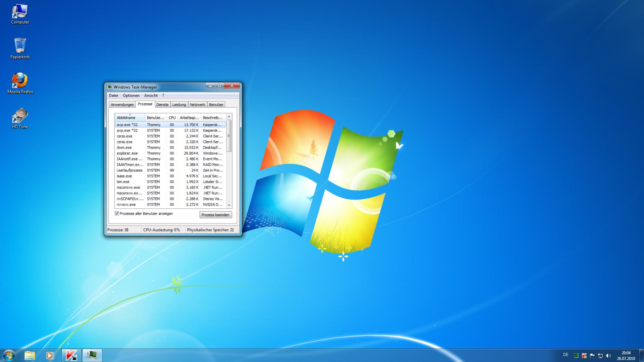Click the 'Prozess beenden' button
This screenshot has width=644, height=362.
click(x=215, y=215)
